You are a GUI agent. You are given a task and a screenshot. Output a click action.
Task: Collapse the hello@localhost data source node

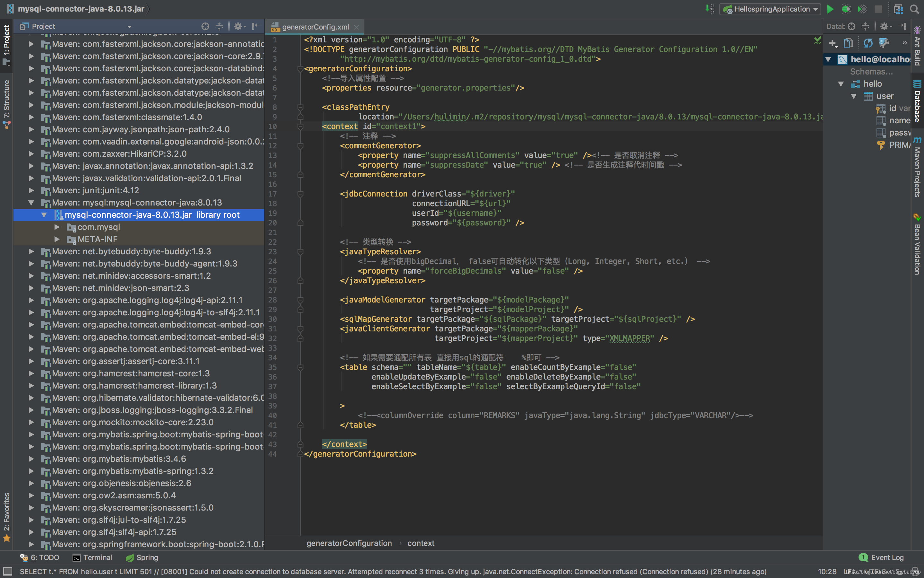(828, 59)
